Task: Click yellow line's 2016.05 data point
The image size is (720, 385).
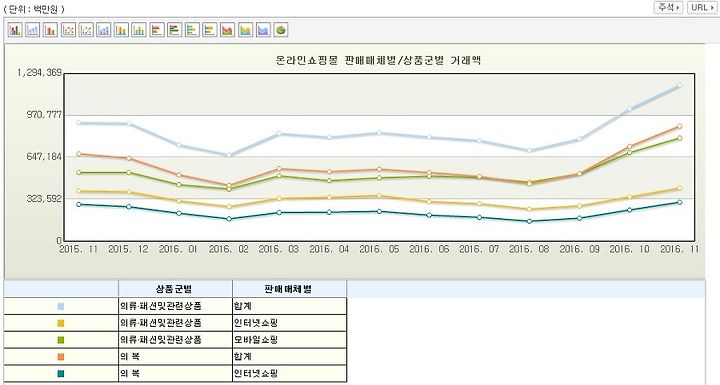Action: pos(379,196)
